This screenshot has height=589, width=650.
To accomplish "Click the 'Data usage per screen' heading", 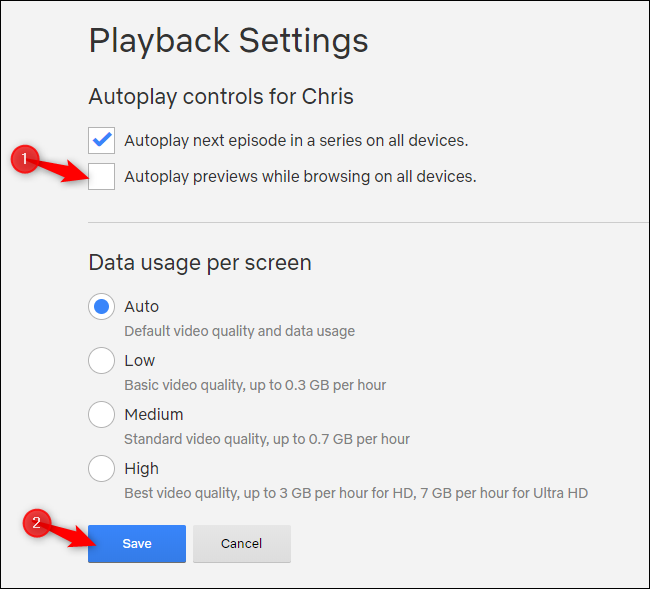I will 200,263.
